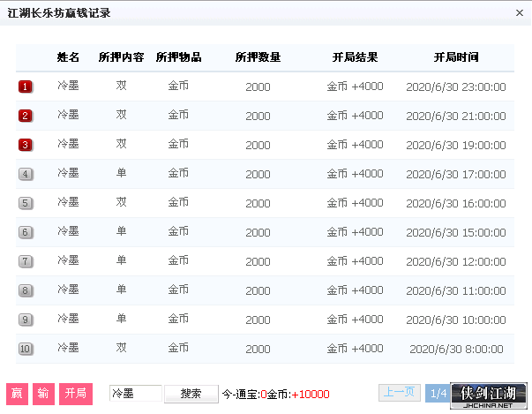This screenshot has width=532, height=414.
Task: Click the pink 开局 button
Action: [x=76, y=394]
